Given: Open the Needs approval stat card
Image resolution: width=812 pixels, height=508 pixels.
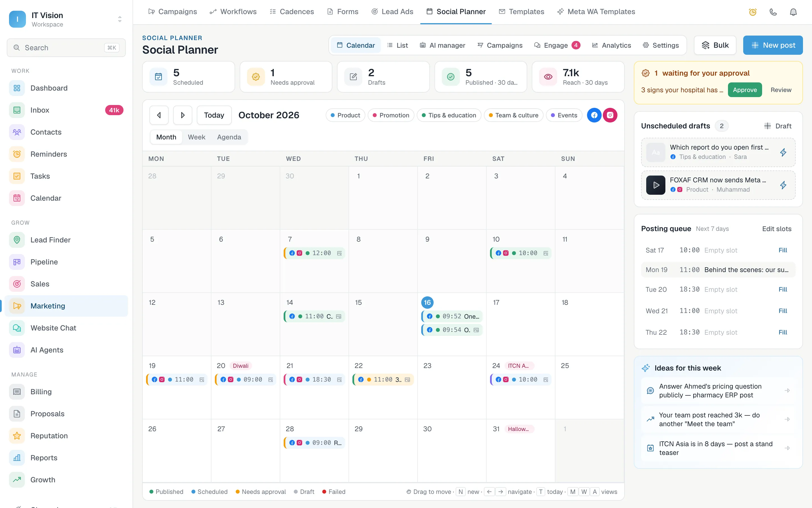Looking at the screenshot, I should click(286, 77).
